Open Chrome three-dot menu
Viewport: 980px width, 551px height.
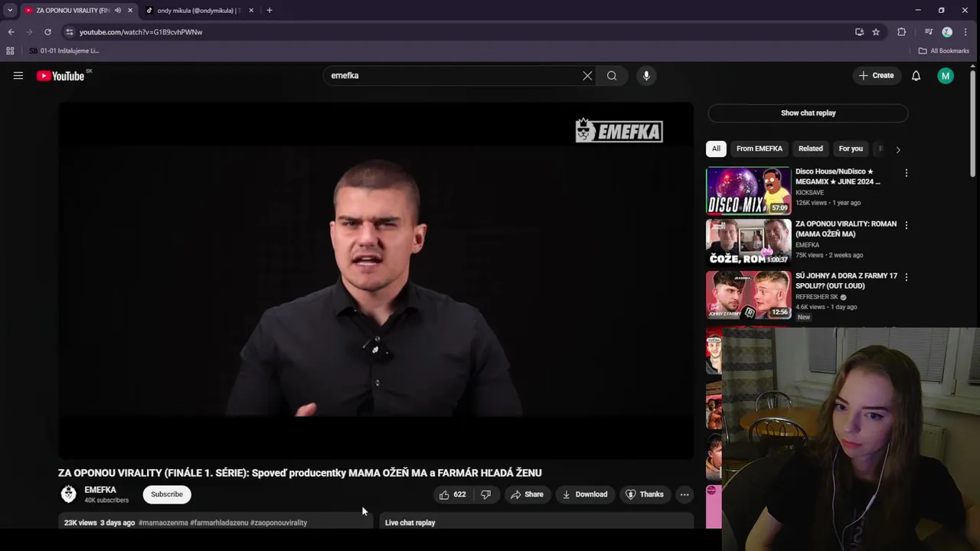(x=964, y=32)
